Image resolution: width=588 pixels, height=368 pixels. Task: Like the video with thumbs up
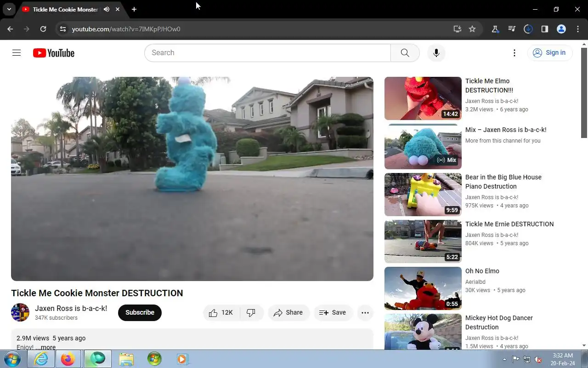[221, 313]
